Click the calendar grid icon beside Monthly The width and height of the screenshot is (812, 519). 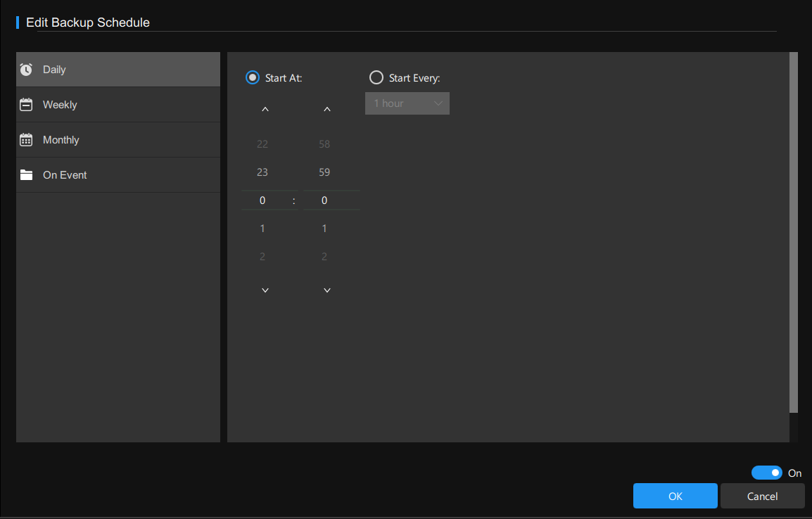coord(26,140)
